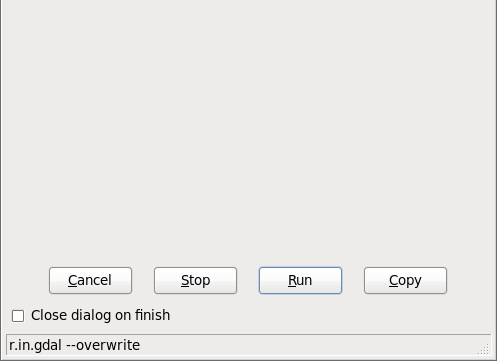
Task: Click the r.in.gdal --overwrite command field
Action: 248,345
